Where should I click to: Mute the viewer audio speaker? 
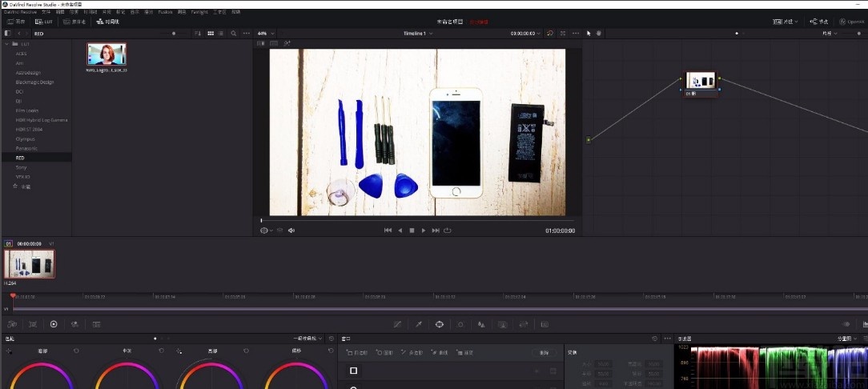point(291,231)
